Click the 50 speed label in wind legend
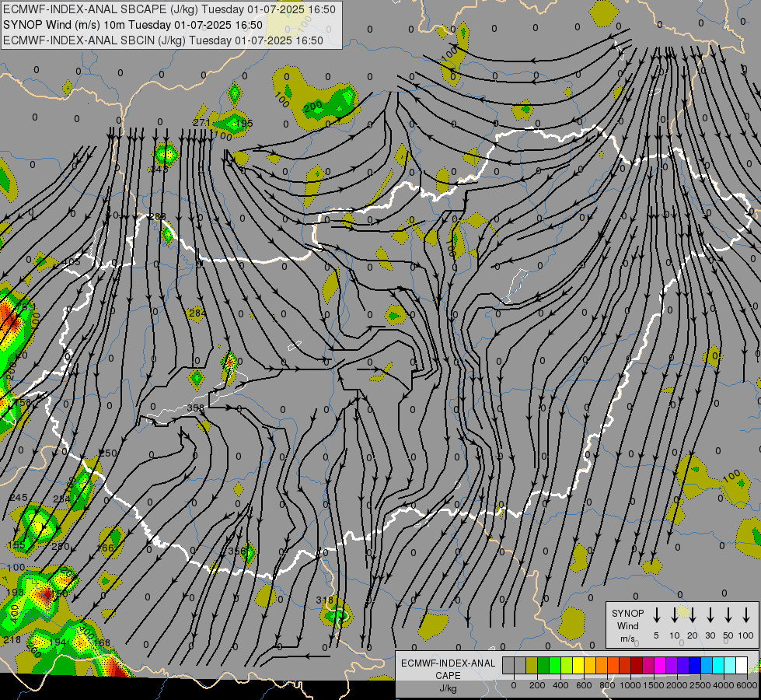761x700 pixels. (x=728, y=635)
